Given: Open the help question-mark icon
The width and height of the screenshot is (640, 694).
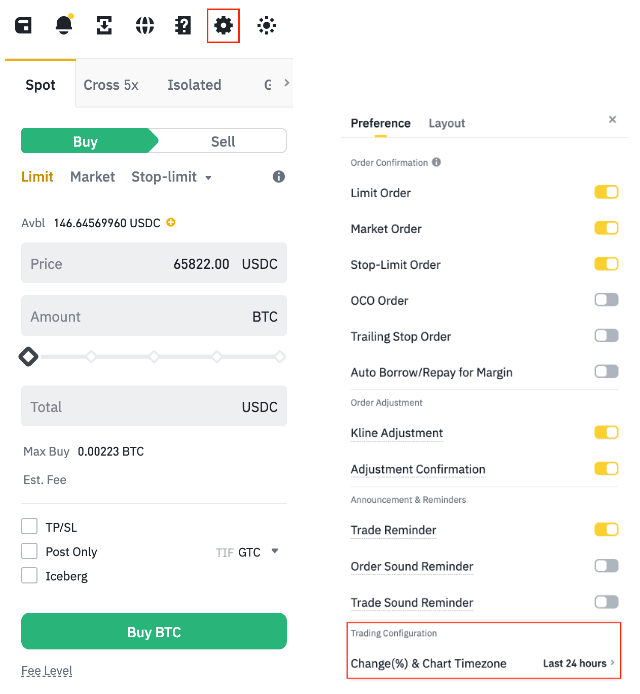Looking at the screenshot, I should point(183,26).
